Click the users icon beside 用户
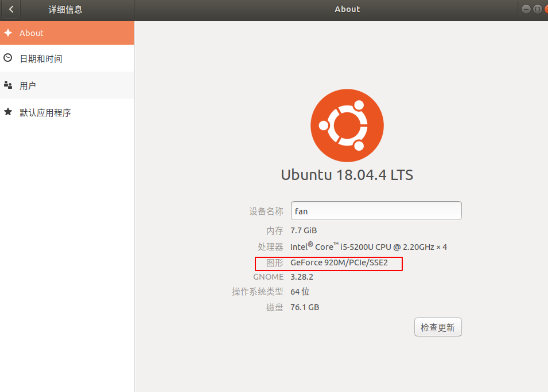Viewport: 548px width, 392px height. pos(7,85)
